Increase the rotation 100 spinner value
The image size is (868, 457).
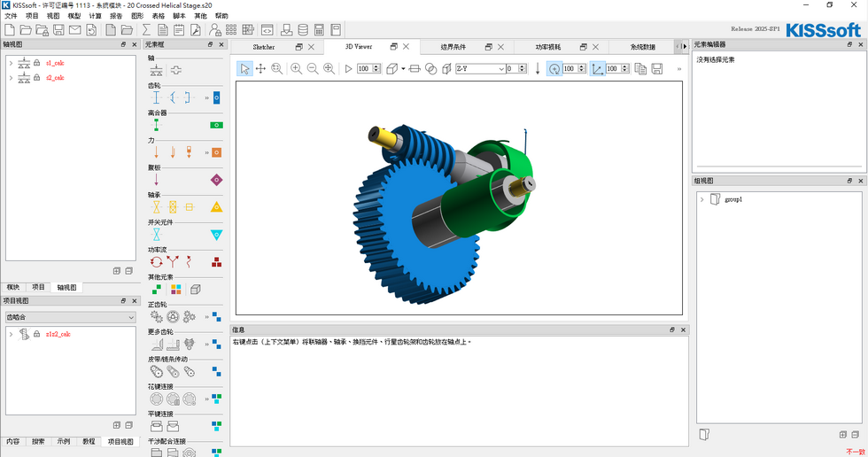point(582,66)
